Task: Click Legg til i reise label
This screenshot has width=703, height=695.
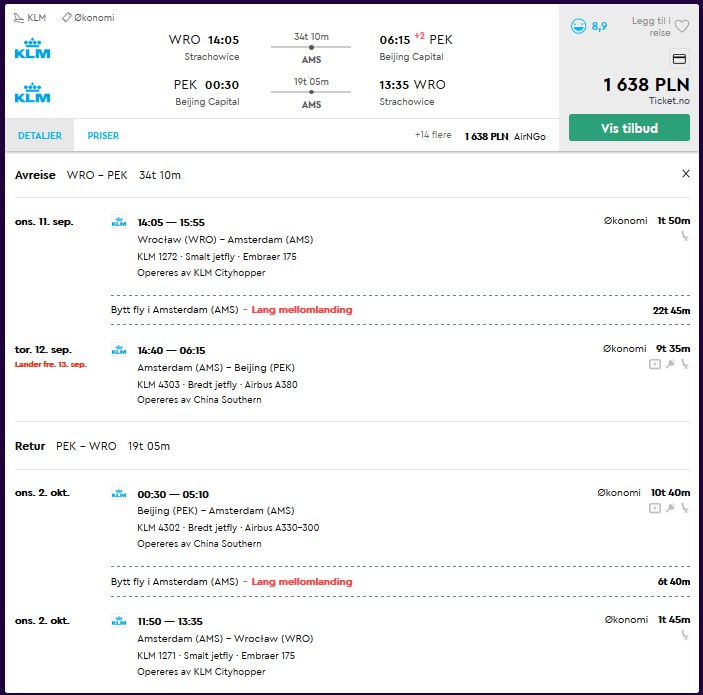Action: click(x=651, y=26)
